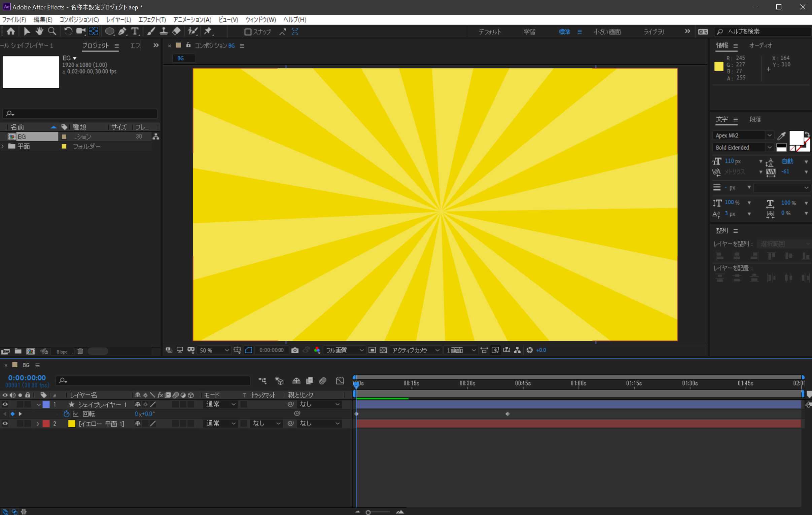Image resolution: width=812 pixels, height=515 pixels.
Task: Toggle the 回転 stopwatch
Action: (x=66, y=414)
